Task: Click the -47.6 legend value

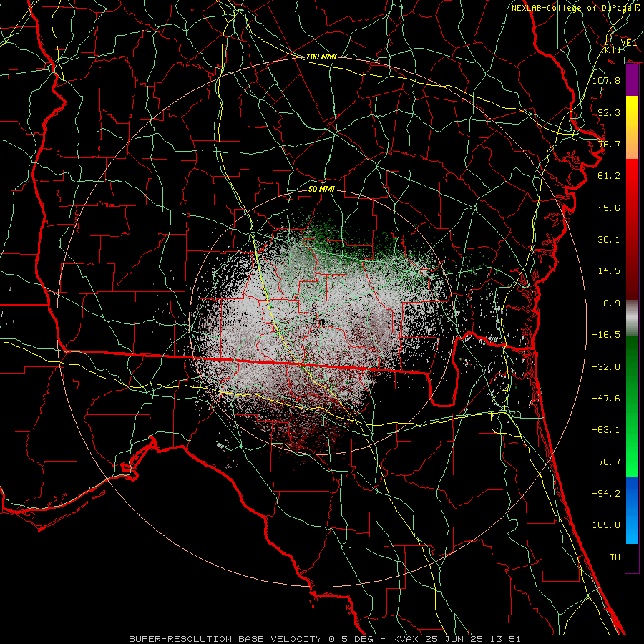Action: (x=606, y=399)
